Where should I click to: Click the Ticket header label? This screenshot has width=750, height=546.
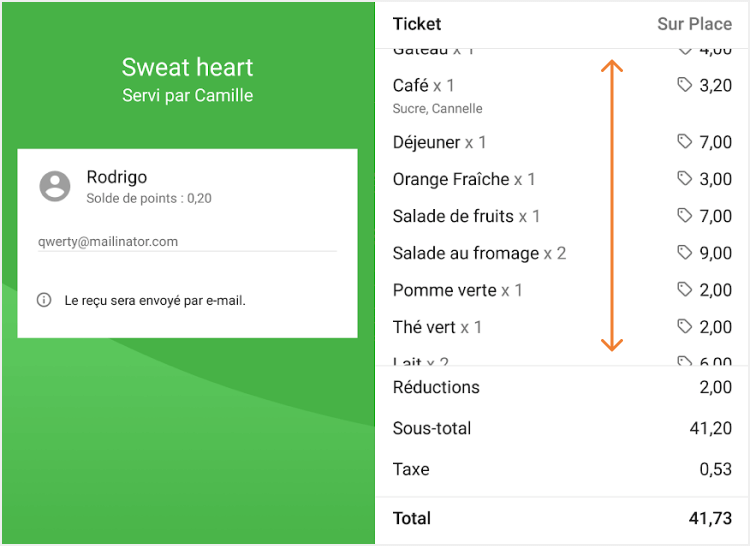coord(417,24)
